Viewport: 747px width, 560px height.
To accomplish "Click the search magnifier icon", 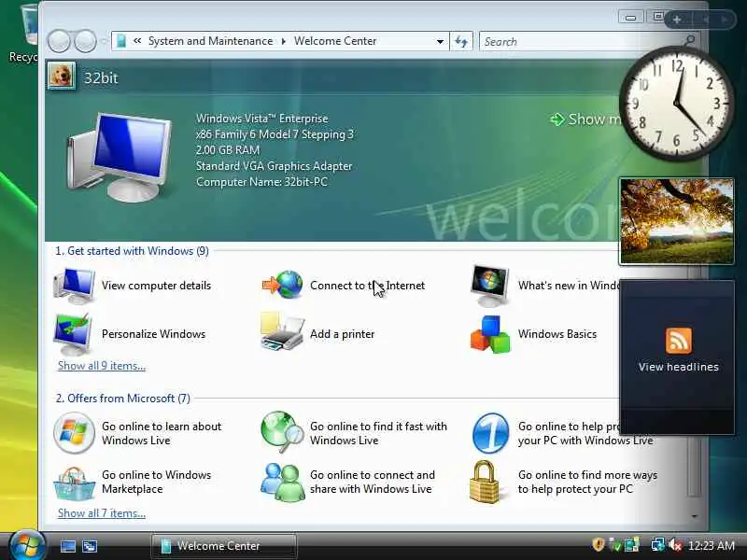I will [689, 41].
